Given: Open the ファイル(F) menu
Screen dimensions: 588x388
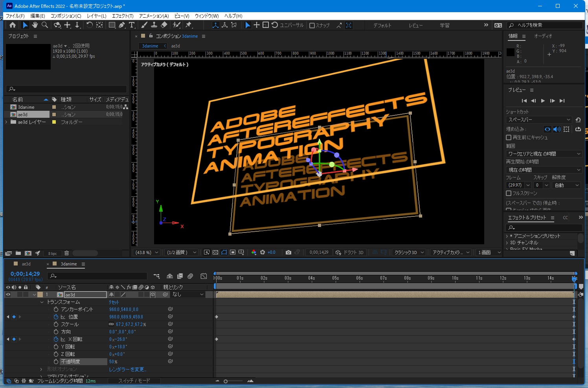Looking at the screenshot, I should [x=15, y=16].
